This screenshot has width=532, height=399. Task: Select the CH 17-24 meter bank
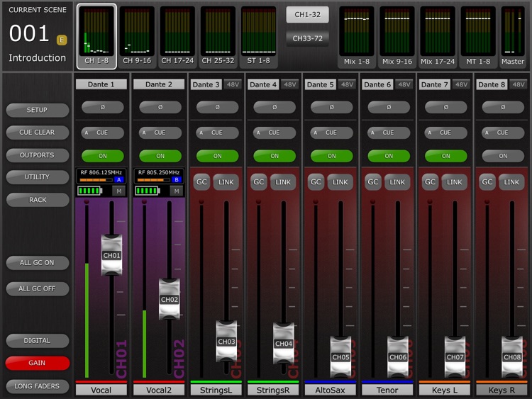click(x=177, y=36)
